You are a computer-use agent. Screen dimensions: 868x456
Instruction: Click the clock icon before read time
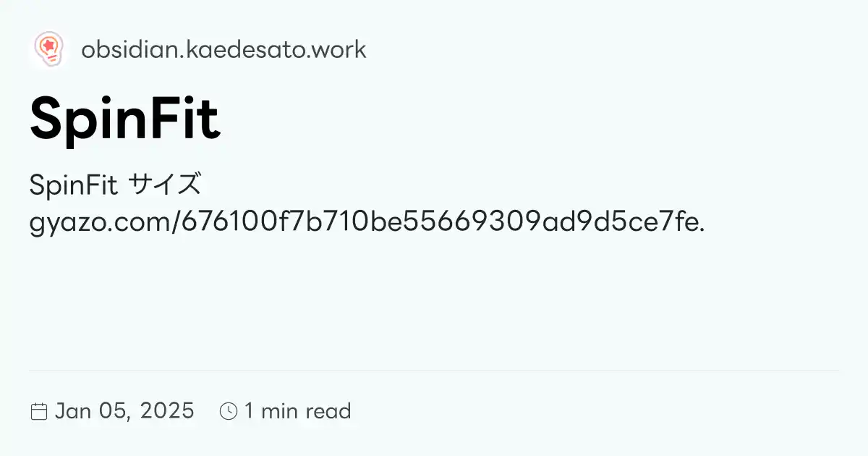[229, 412]
